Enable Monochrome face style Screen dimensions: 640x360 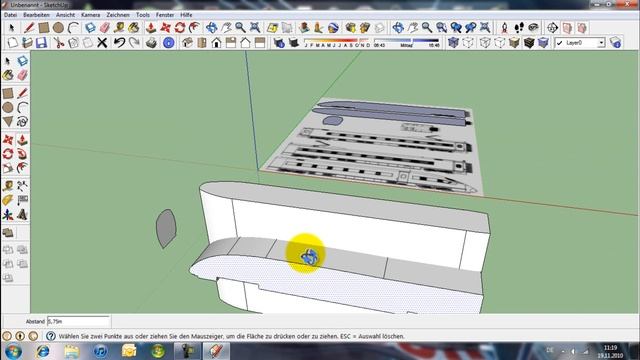543,42
